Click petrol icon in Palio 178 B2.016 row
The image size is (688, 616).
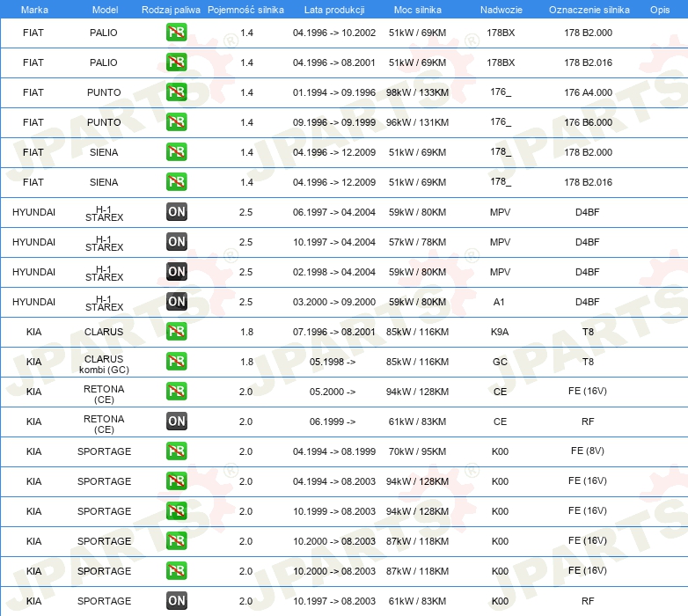click(176, 62)
